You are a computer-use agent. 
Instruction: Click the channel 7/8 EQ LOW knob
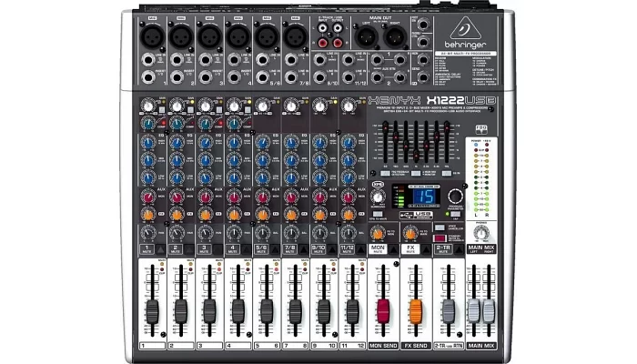click(291, 177)
